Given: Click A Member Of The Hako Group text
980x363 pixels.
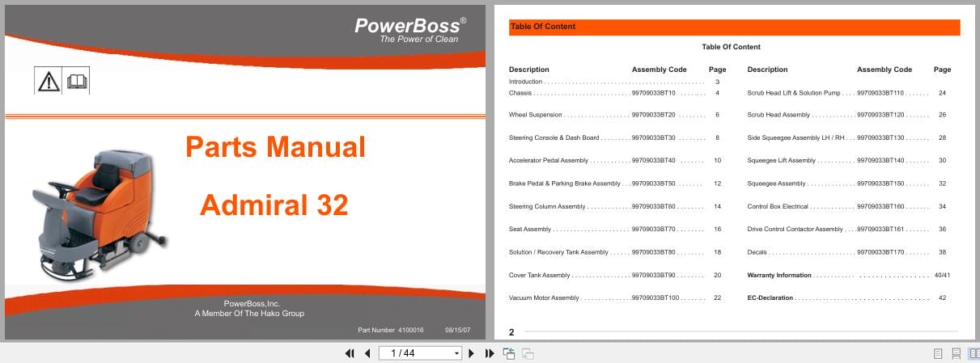Looking at the screenshot, I should click(x=249, y=314).
